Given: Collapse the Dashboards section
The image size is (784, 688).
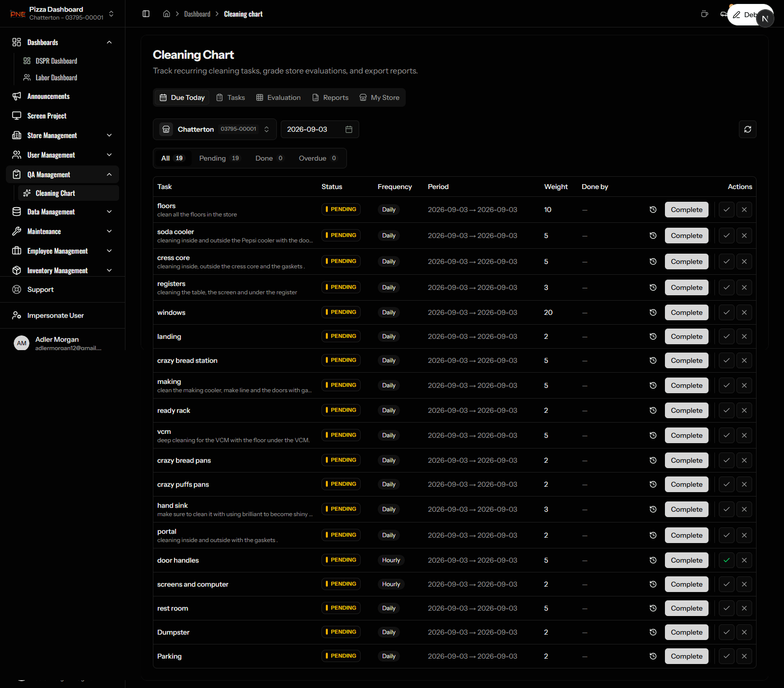Looking at the screenshot, I should click(62, 42).
